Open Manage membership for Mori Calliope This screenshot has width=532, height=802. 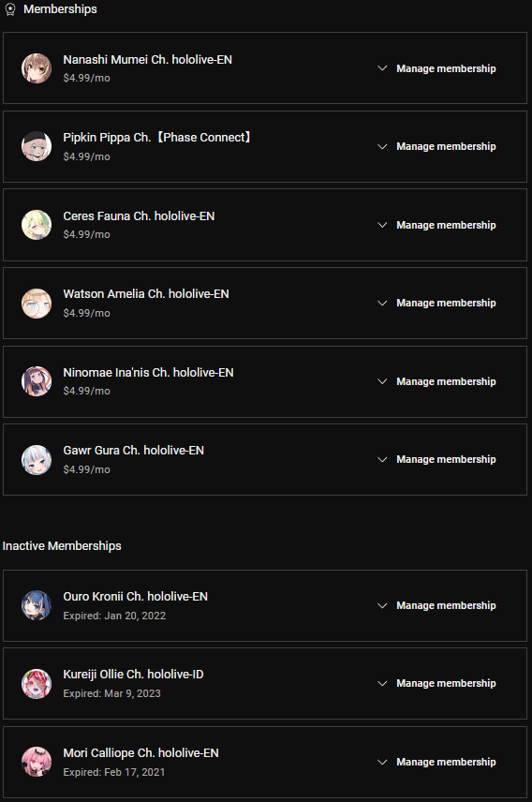click(x=446, y=762)
